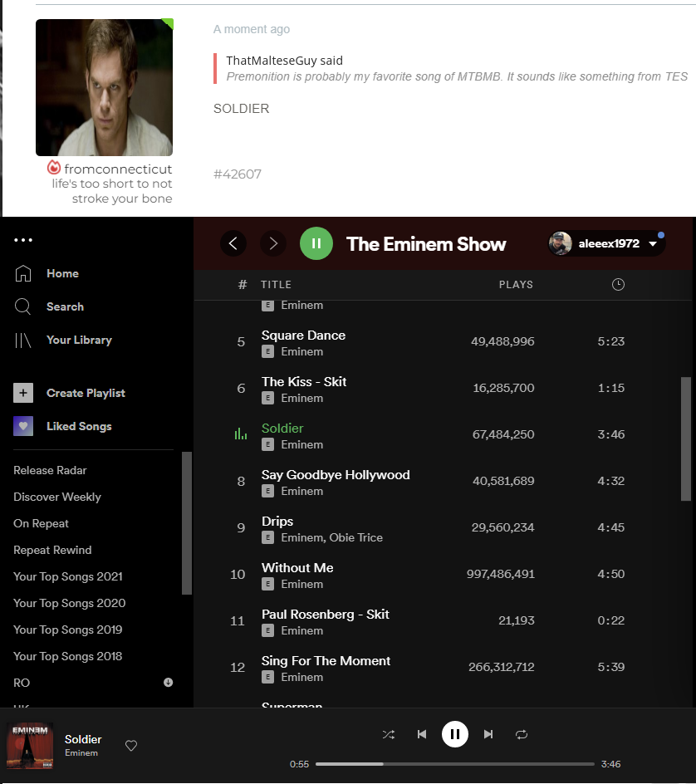
Task: Click the Create Playlist plus icon
Action: pos(23,393)
